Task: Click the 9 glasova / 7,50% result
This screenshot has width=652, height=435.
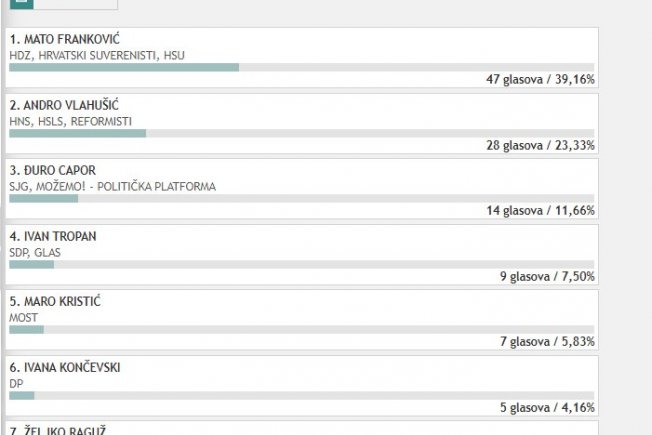Action: 547,276
